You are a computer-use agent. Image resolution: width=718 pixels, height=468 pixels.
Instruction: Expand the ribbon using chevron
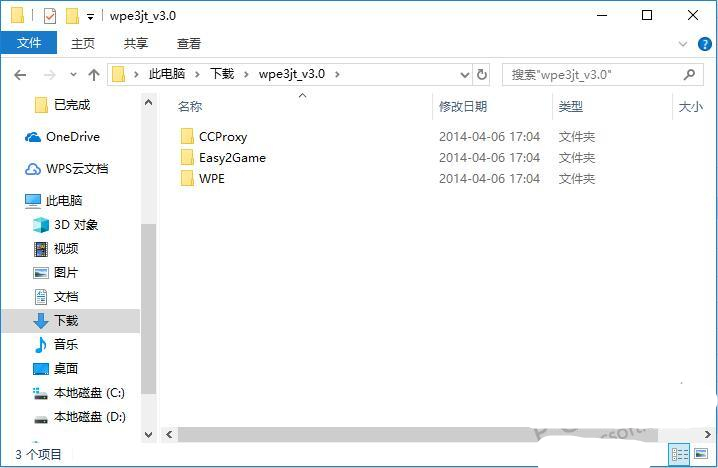(x=682, y=44)
